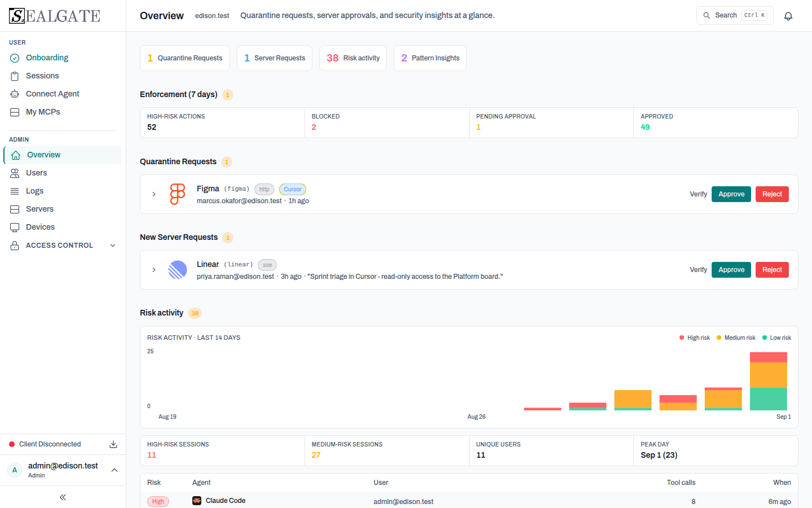Click the Medium risk legend dot
Image resolution: width=812 pixels, height=508 pixels.
click(719, 338)
